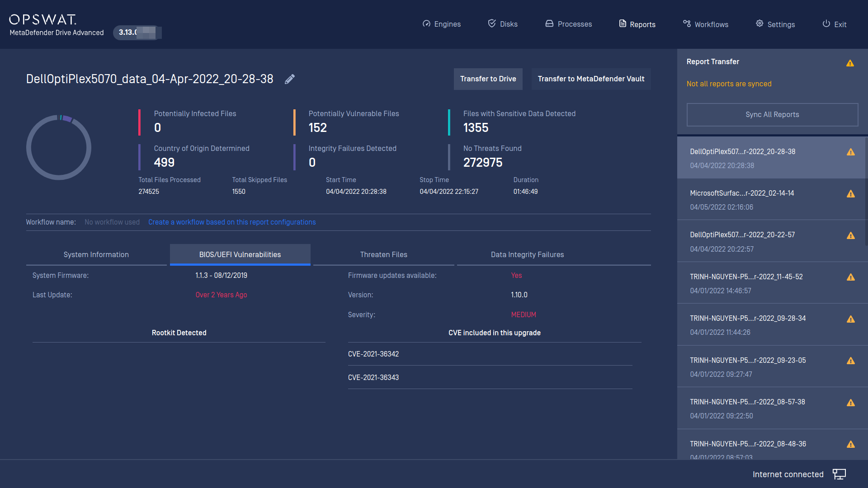The width and height of the screenshot is (868, 488).
Task: Click the Reports document icon
Action: click(x=623, y=23)
